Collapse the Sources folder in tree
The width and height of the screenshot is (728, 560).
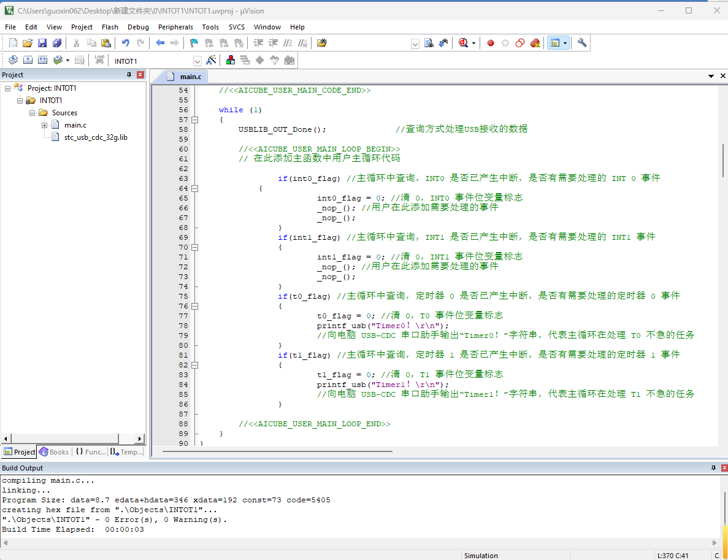coord(32,113)
